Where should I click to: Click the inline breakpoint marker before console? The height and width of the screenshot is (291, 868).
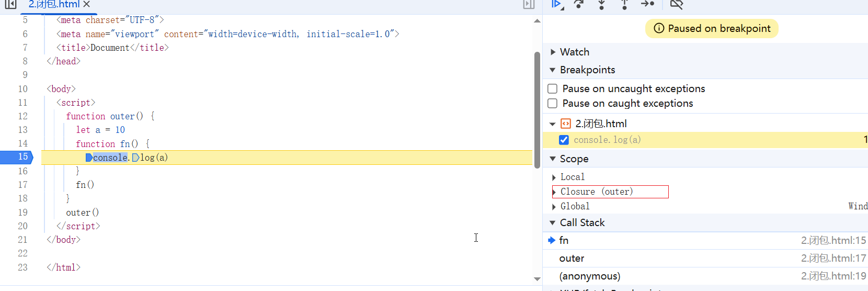[x=89, y=158]
